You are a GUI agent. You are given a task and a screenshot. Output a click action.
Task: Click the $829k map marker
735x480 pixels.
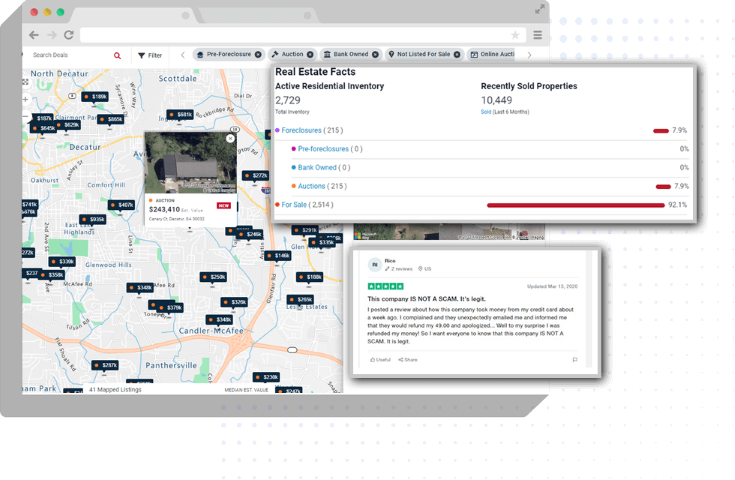(x=68, y=125)
